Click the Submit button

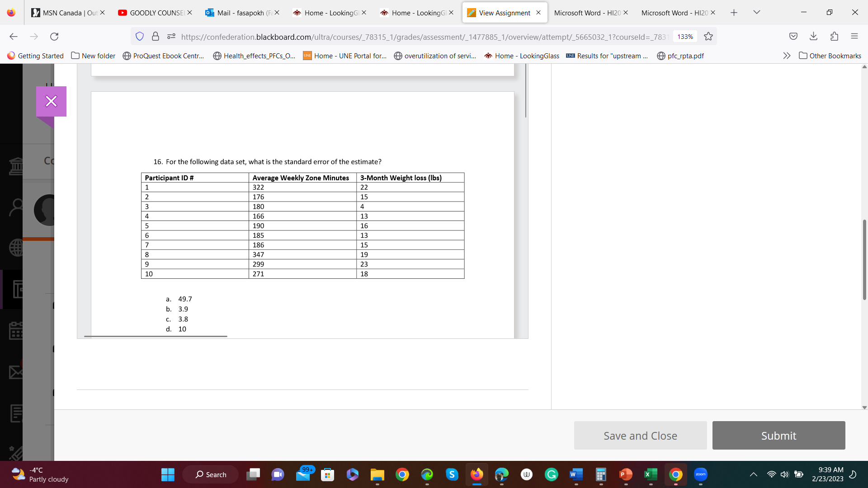778,436
